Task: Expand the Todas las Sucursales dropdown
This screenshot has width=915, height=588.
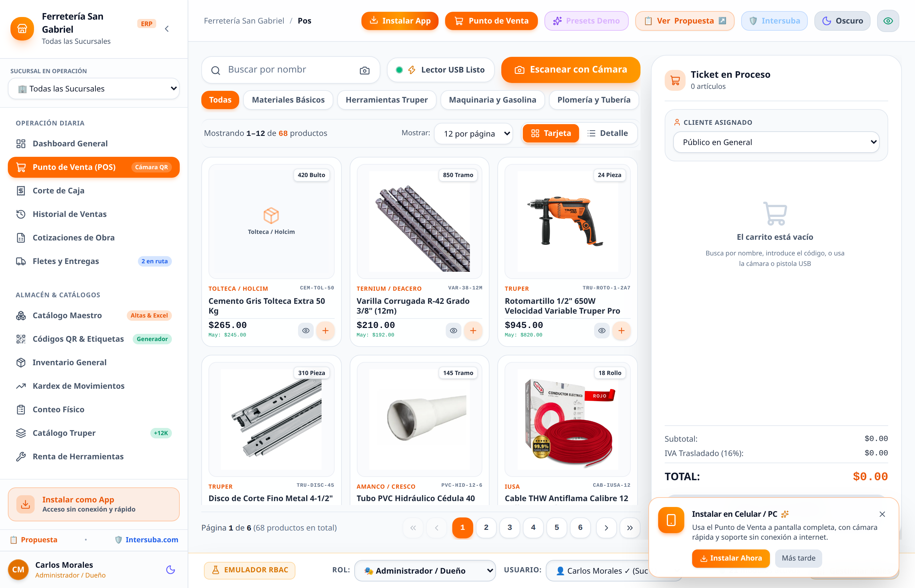Action: 93,89
